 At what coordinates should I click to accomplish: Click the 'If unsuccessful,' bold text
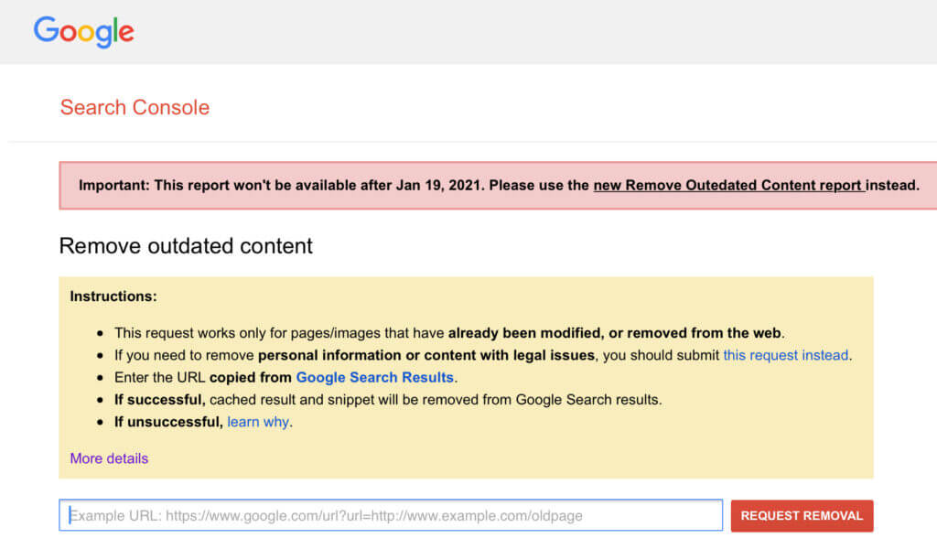pyautogui.click(x=168, y=422)
